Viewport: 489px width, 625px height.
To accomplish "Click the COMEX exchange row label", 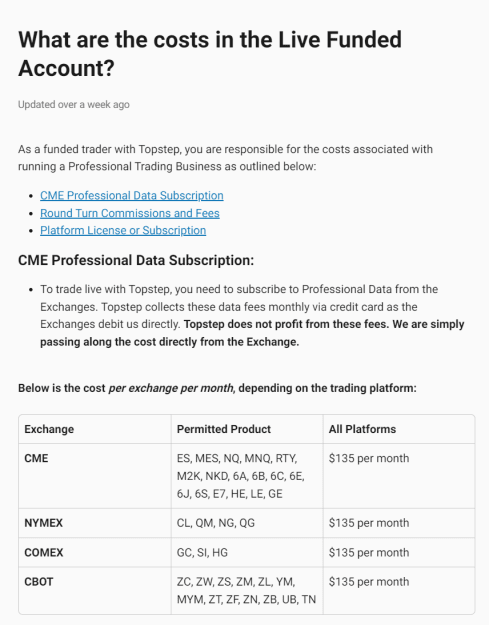I will click(x=44, y=552).
